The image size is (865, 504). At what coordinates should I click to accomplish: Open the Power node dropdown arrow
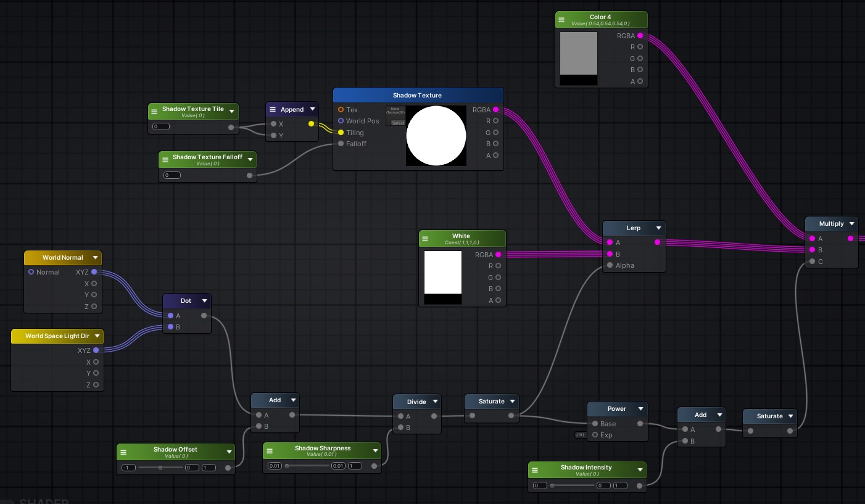(641, 409)
